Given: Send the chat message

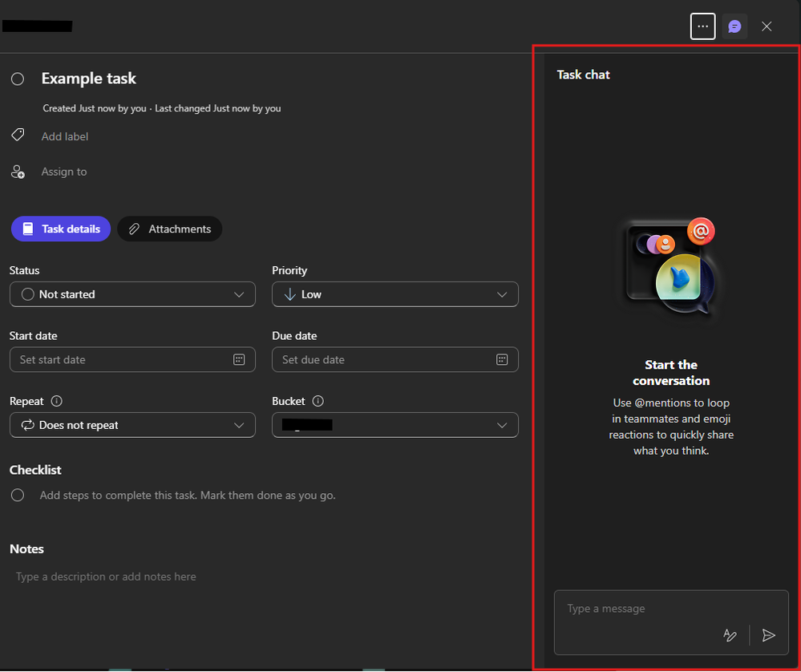Looking at the screenshot, I should coord(768,635).
